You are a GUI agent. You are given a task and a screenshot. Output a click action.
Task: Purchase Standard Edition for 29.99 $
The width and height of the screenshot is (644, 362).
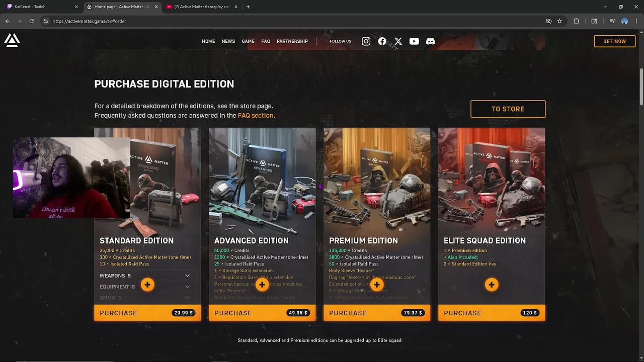tap(147, 313)
